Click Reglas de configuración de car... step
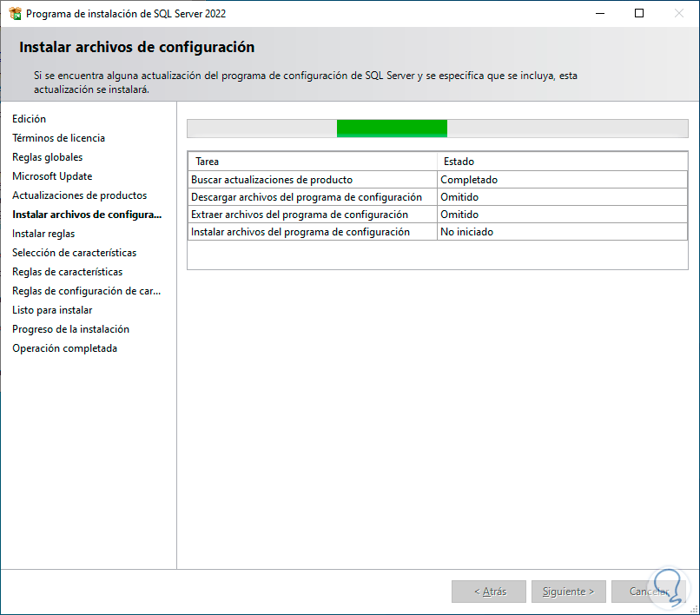The width and height of the screenshot is (700, 615). pyautogui.click(x=87, y=291)
